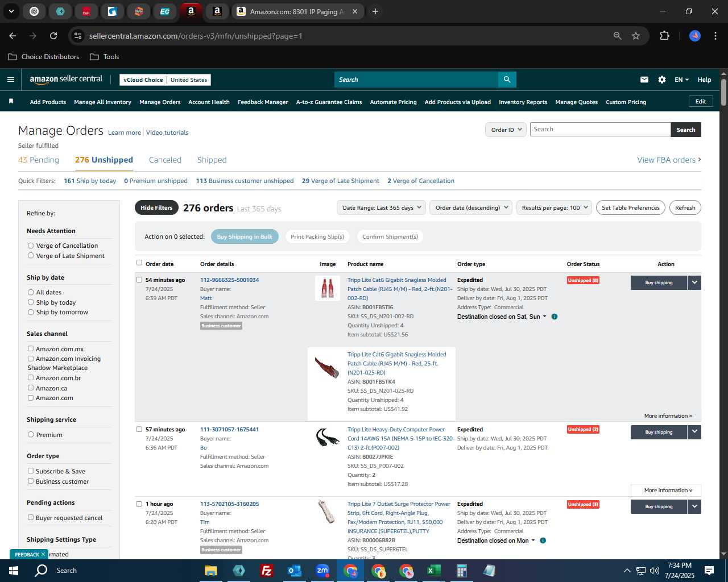Screen dimensions: 728x582
Task: Open the Order date (descending) sort dropdown
Action: click(471, 207)
